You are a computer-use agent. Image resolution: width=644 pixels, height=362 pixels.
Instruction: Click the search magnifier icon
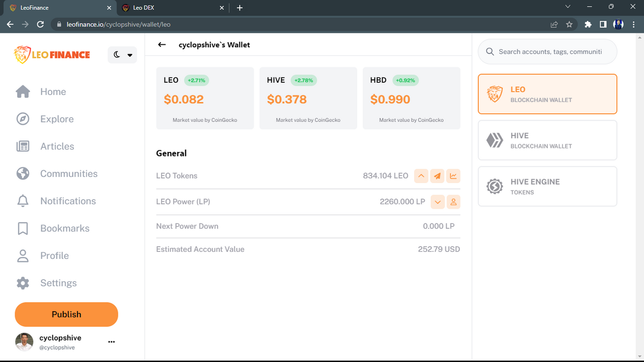pos(490,52)
